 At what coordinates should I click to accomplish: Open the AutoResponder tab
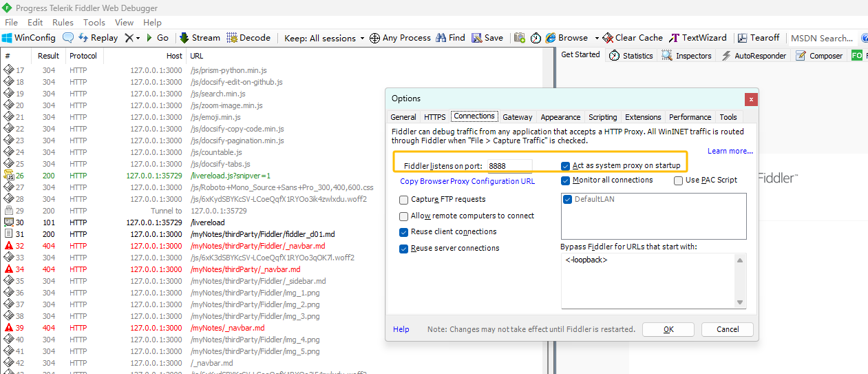(753, 56)
